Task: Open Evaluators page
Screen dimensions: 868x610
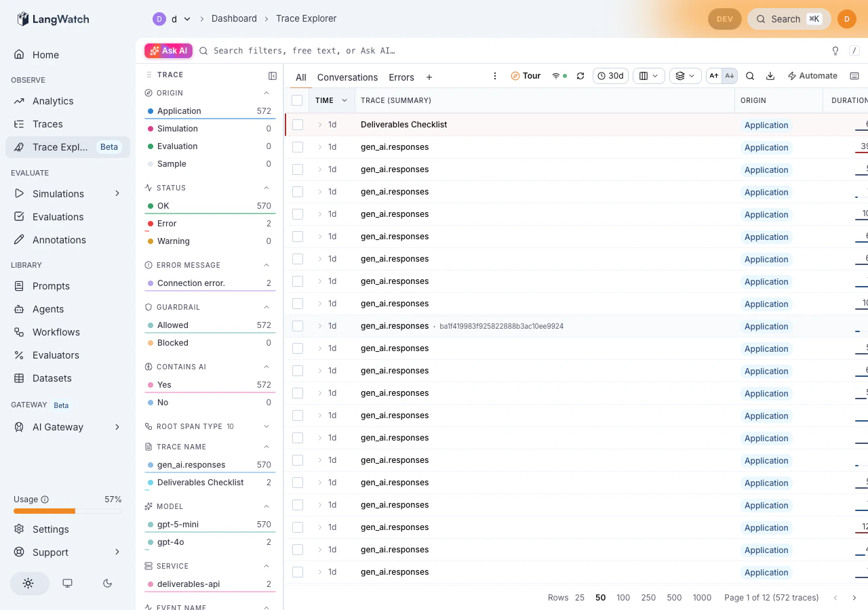Action: point(68,355)
